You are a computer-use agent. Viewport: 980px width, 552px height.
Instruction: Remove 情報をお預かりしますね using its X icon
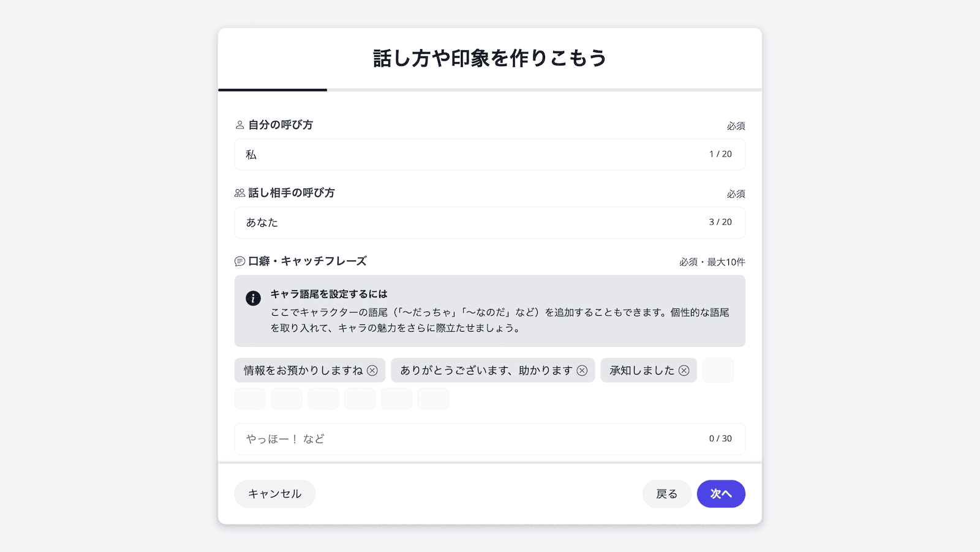point(372,370)
